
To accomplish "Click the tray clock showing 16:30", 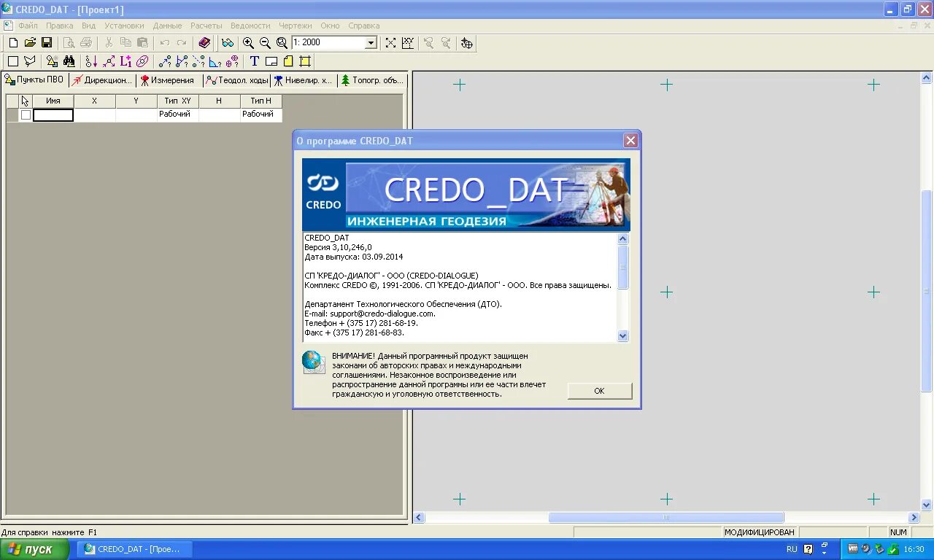I will pyautogui.click(x=914, y=549).
